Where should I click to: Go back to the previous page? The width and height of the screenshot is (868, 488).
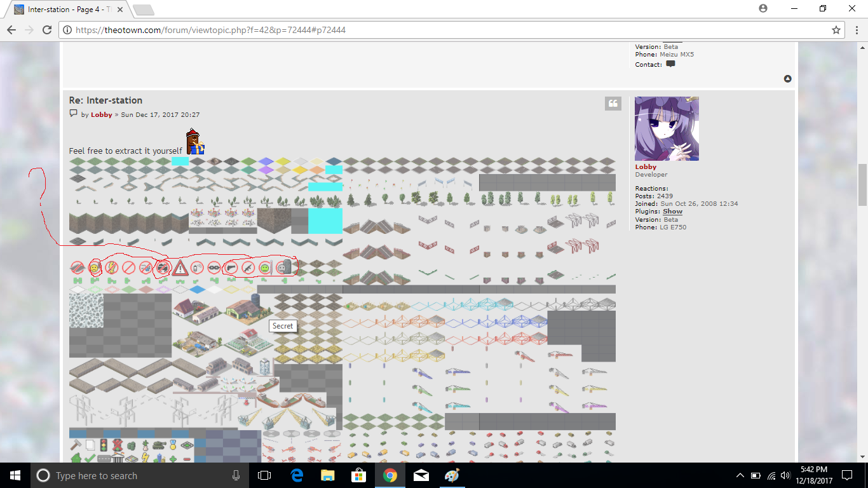(x=11, y=30)
